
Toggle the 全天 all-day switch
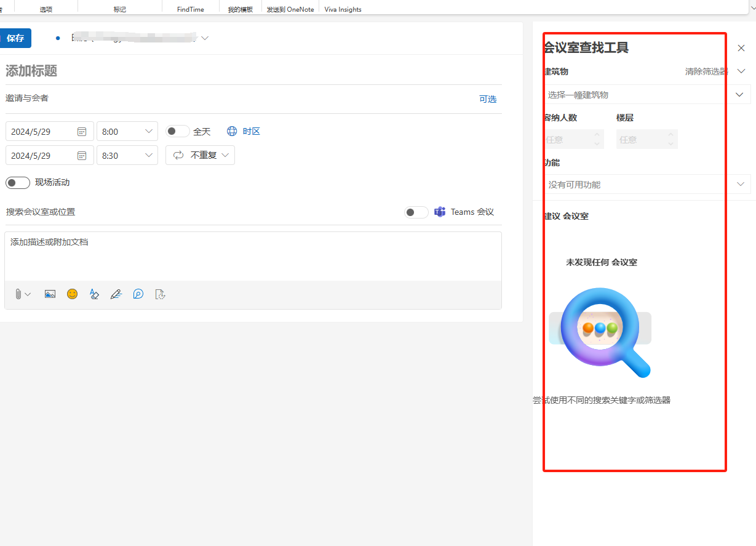point(178,131)
